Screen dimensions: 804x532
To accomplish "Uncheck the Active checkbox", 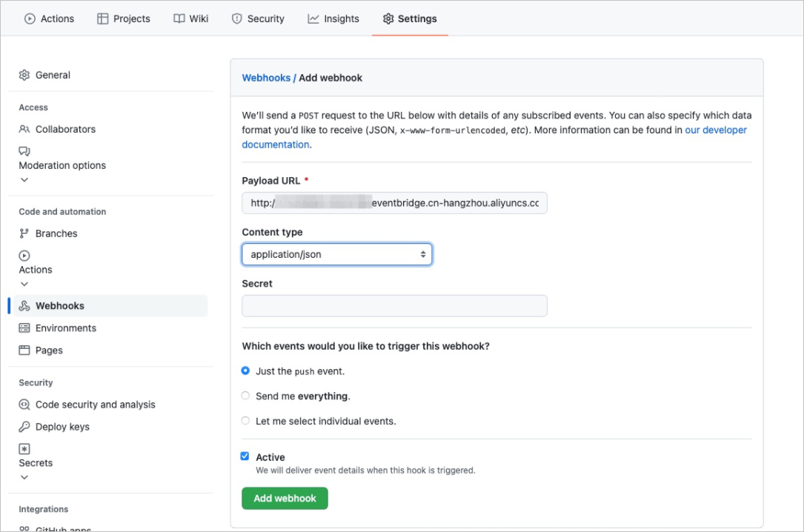I will 245,456.
